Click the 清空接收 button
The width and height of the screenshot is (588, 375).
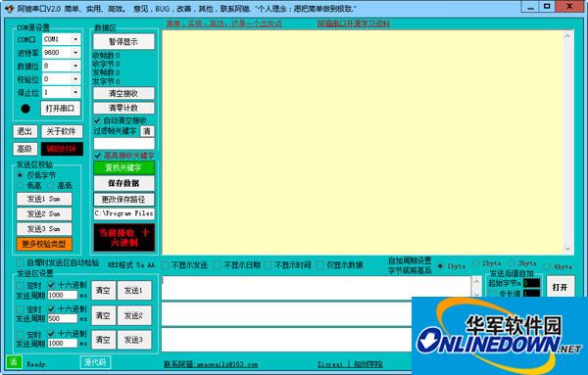[x=123, y=93]
